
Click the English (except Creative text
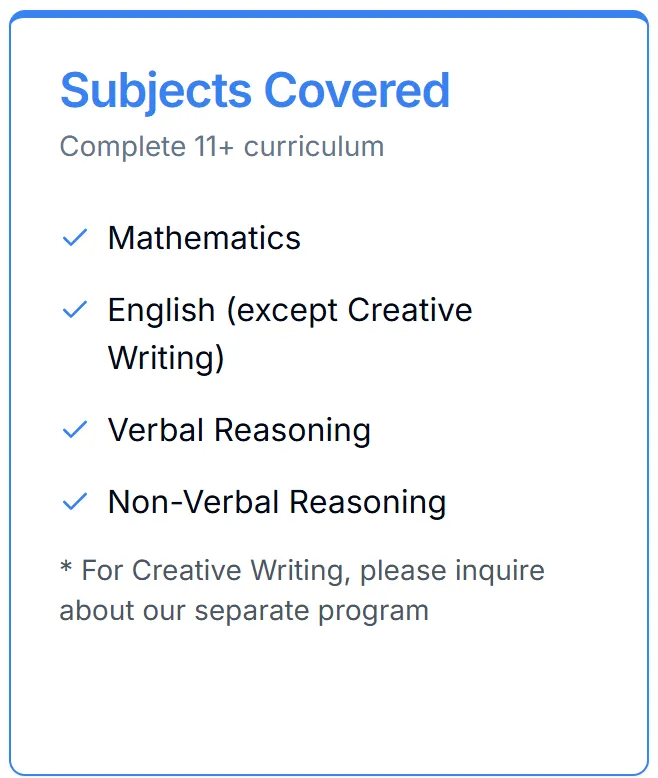[x=290, y=311]
